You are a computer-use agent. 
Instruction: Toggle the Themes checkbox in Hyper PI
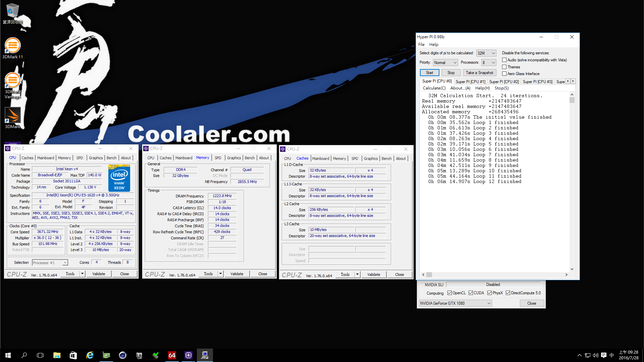click(504, 67)
